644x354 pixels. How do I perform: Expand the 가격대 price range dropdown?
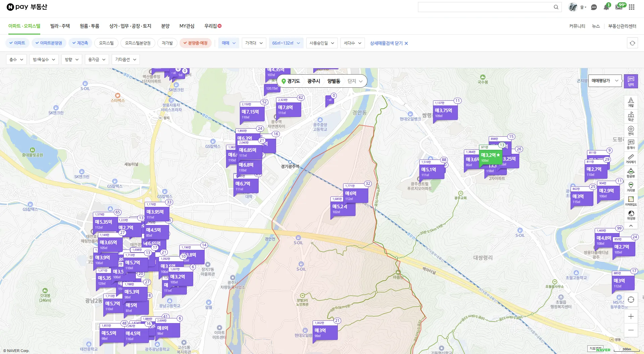(254, 43)
